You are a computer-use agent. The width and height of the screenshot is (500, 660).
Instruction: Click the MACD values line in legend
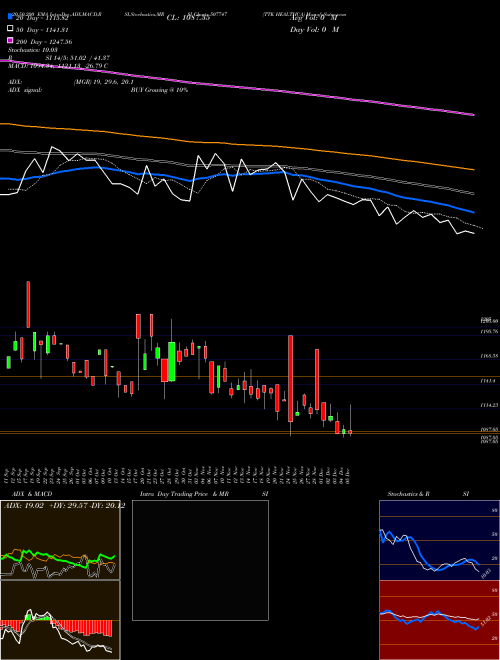58,66
